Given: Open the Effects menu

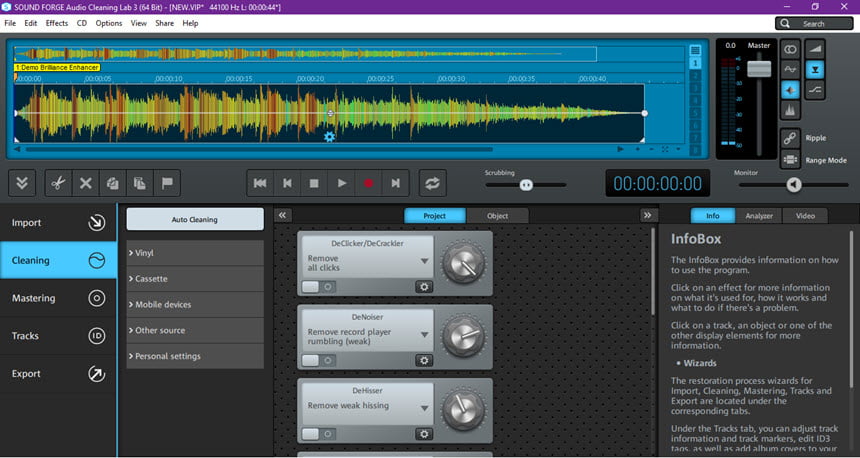Looking at the screenshot, I should click(x=56, y=23).
